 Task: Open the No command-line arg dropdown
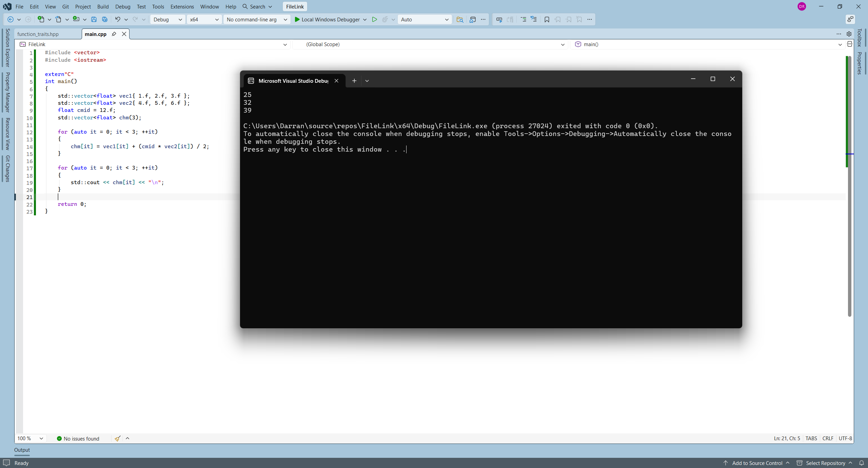(257, 19)
